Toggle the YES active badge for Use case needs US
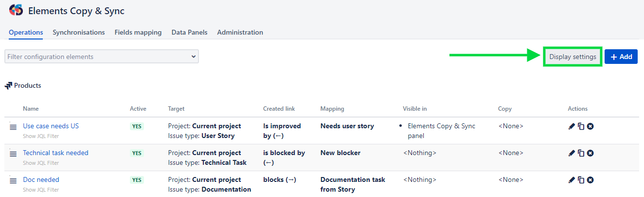 pos(137,126)
